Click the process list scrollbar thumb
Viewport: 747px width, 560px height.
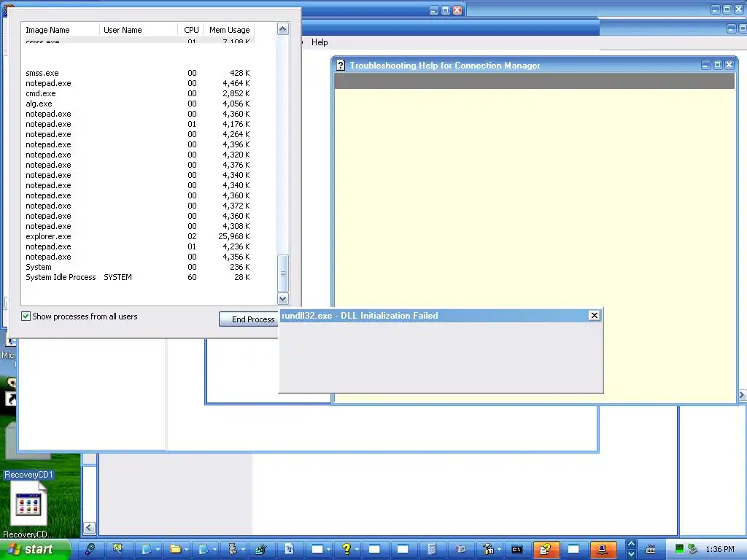282,273
